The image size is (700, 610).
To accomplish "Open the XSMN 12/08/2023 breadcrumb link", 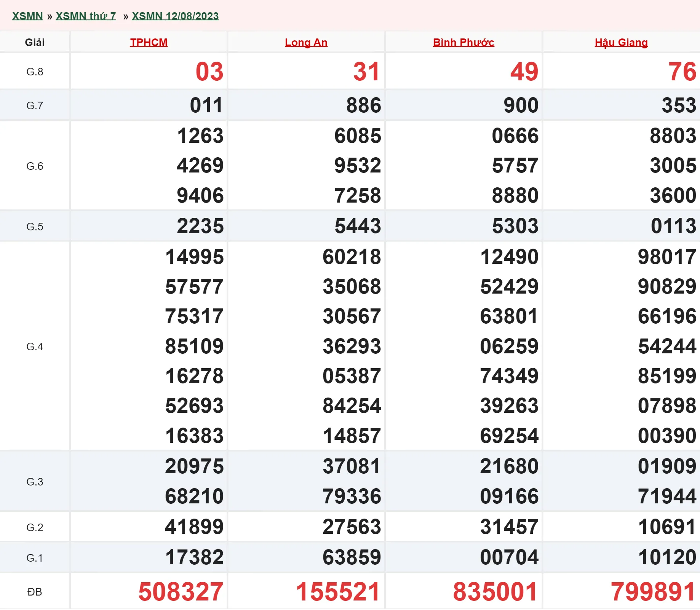I will [175, 16].
